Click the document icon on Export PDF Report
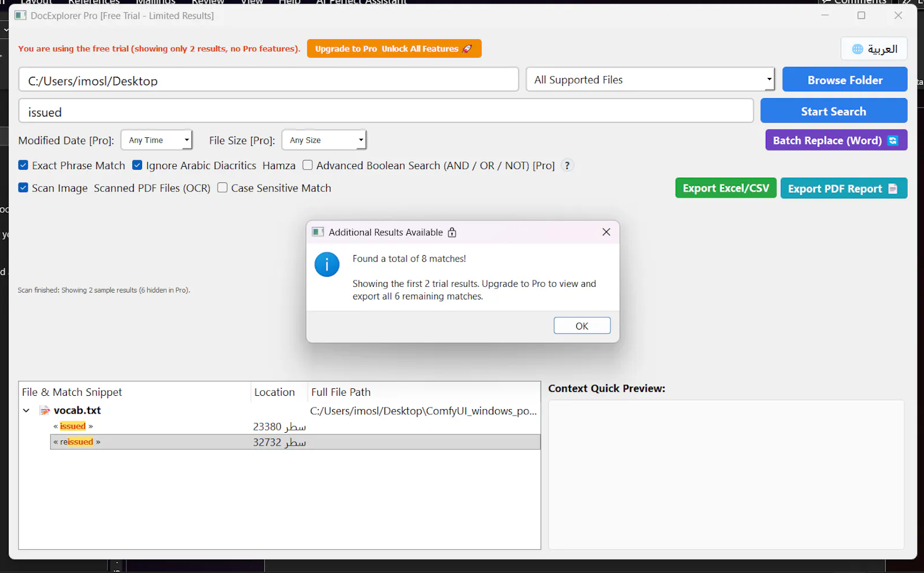This screenshot has height=573, width=924. click(893, 189)
